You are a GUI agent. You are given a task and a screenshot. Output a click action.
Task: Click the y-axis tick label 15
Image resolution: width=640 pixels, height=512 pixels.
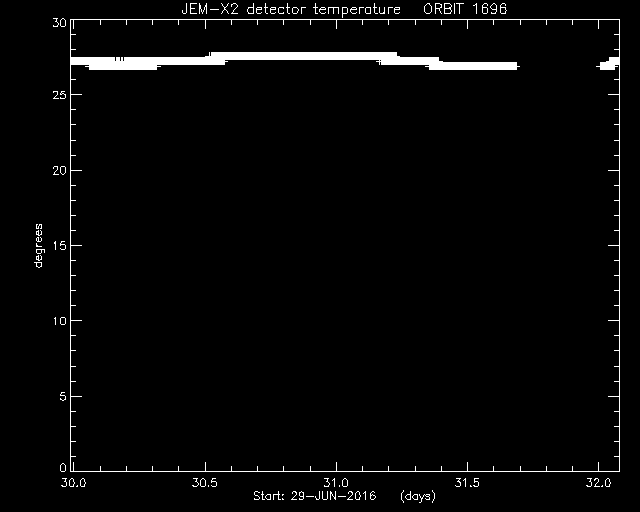pyautogui.click(x=59, y=245)
